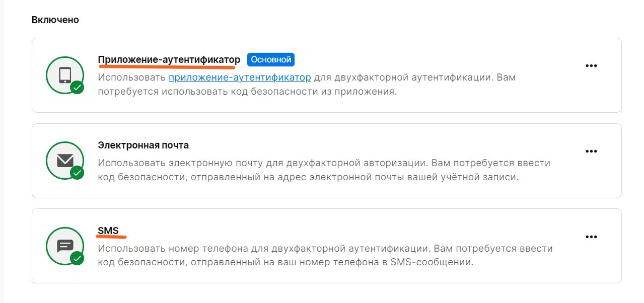The image size is (644, 303).
Task: Expand three-dot options for SMS method
Action: tap(591, 237)
